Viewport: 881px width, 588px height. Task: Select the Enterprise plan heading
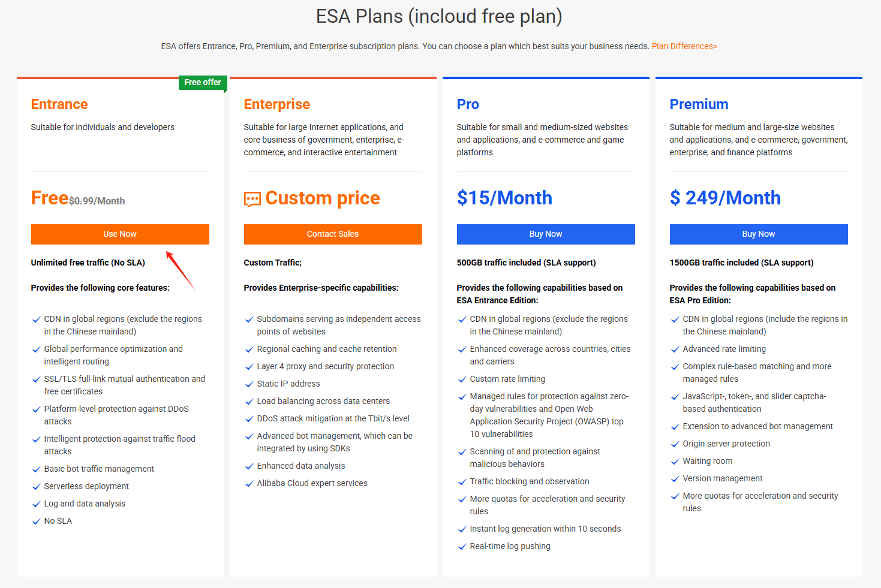click(277, 104)
